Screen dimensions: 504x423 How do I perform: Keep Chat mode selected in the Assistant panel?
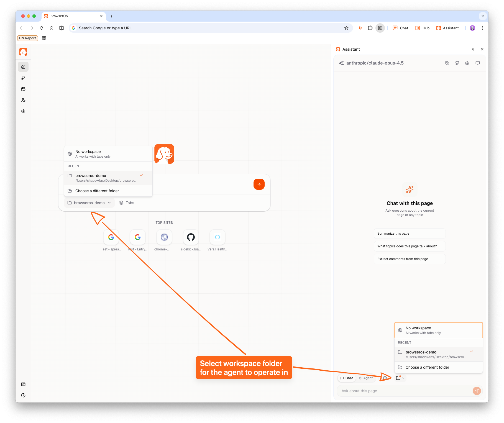click(346, 378)
